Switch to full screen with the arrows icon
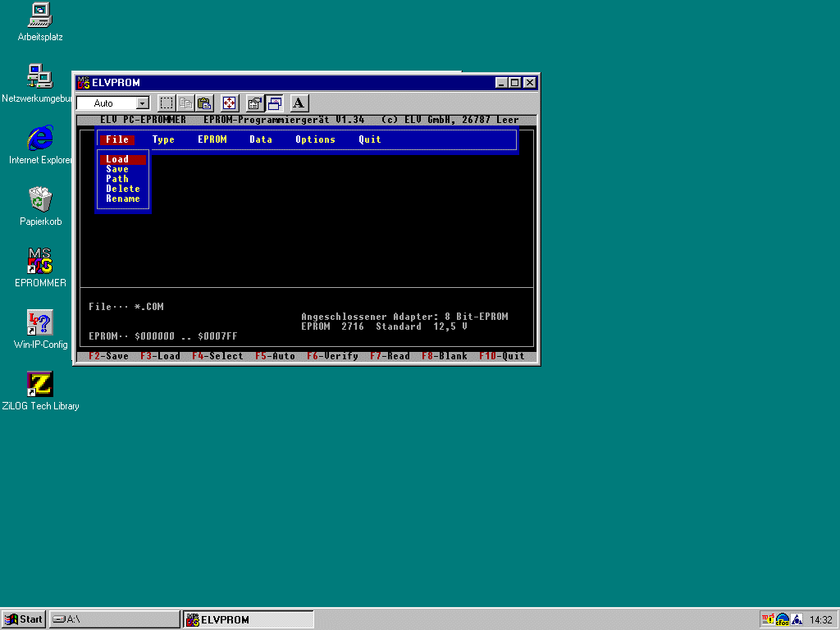 click(x=230, y=103)
